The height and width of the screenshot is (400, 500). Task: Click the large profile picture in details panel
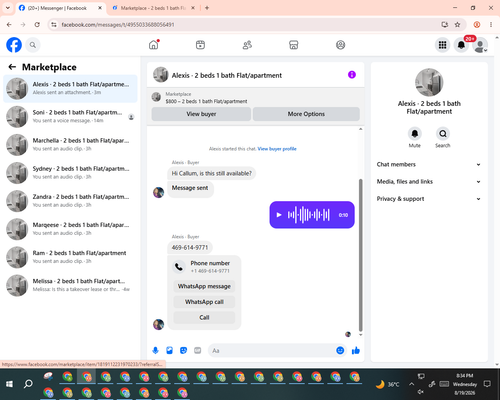[x=429, y=82]
